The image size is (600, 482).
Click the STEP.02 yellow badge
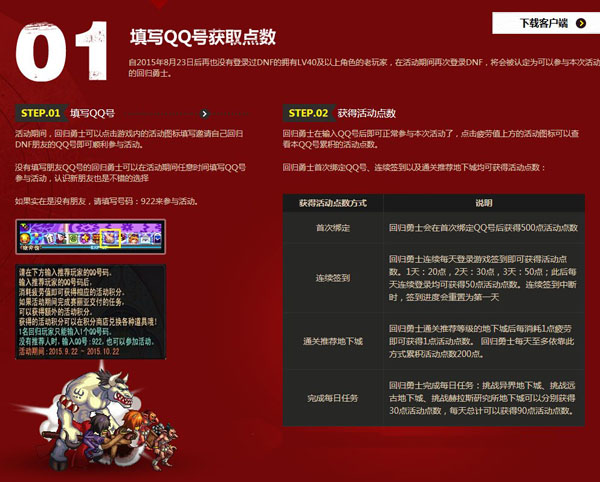click(308, 113)
